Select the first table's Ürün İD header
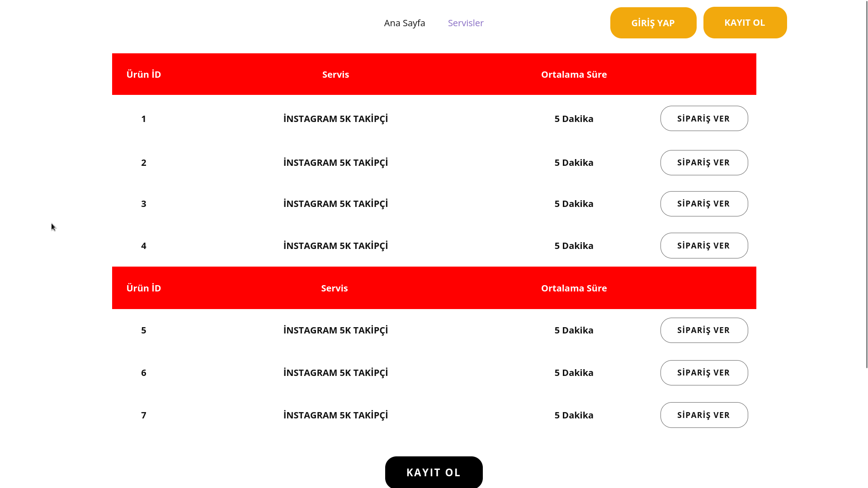 click(x=144, y=75)
